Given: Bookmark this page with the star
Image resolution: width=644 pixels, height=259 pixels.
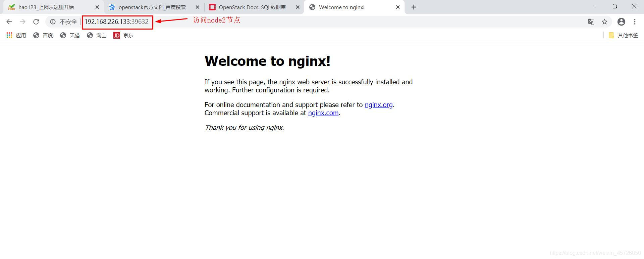Looking at the screenshot, I should point(604,22).
